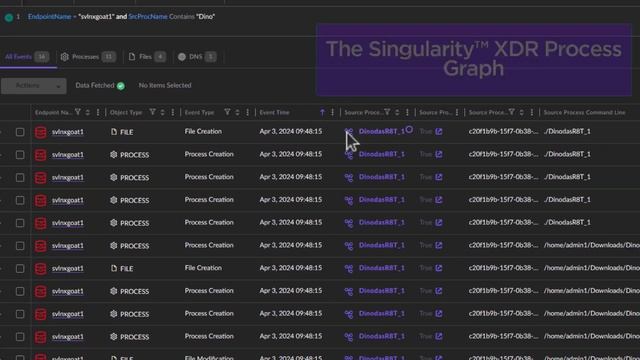This screenshot has width=640, height=360.
Task: Open Object Type column options menu
Action: point(172,112)
